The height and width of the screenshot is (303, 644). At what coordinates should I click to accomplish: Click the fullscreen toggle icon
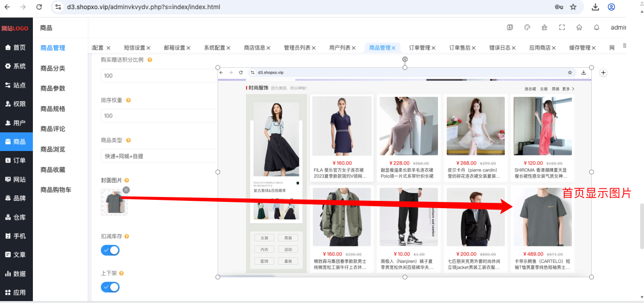[x=562, y=28]
